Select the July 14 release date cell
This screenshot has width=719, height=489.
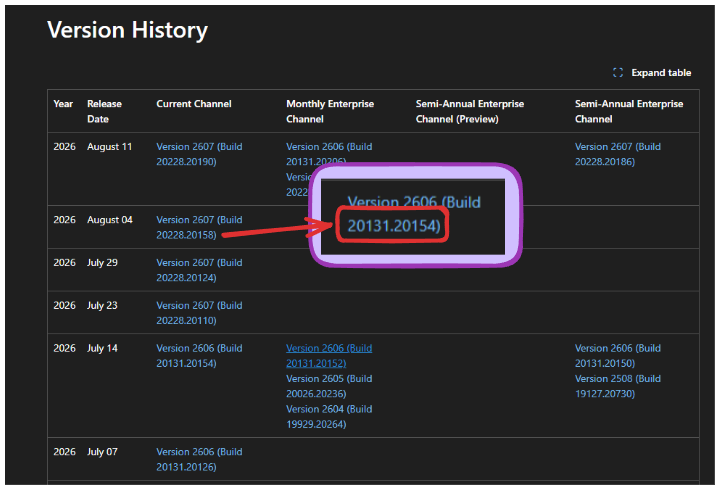102,348
